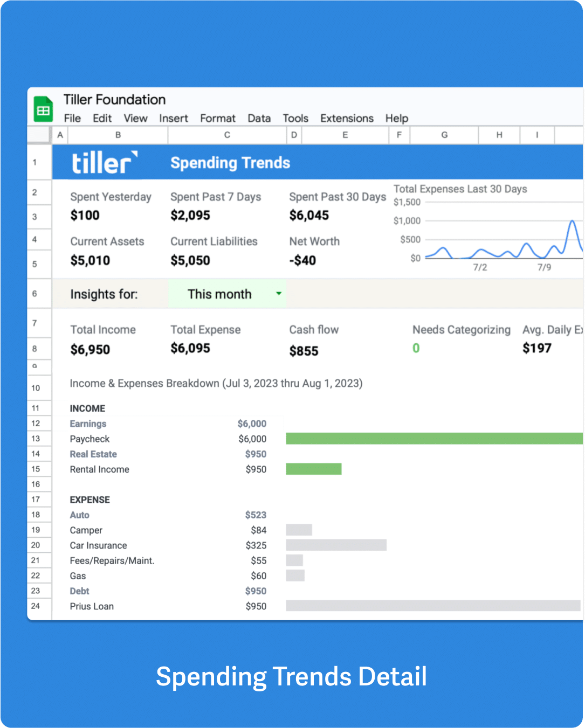The image size is (585, 728).
Task: Click the Fees/Repairs/Maint. row label
Action: click(112, 561)
